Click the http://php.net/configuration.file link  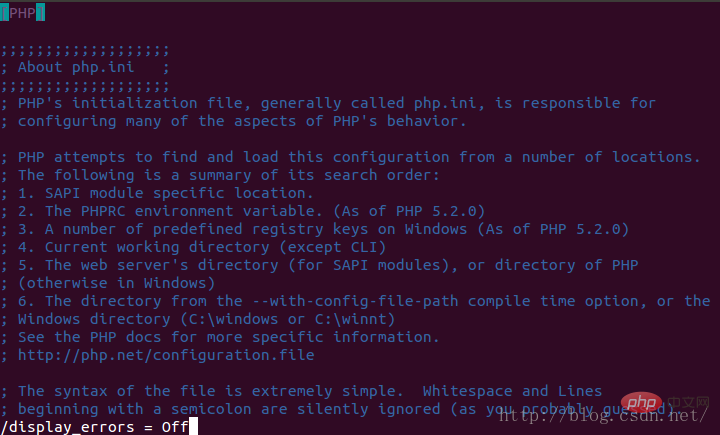[166, 355]
